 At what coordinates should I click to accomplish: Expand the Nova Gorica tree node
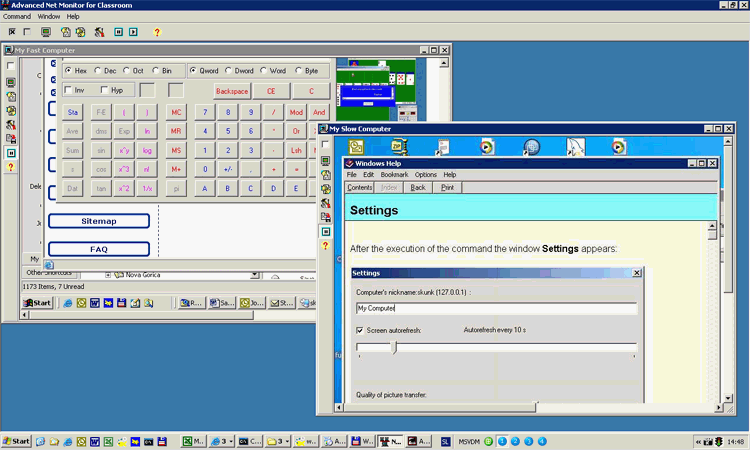(109, 275)
